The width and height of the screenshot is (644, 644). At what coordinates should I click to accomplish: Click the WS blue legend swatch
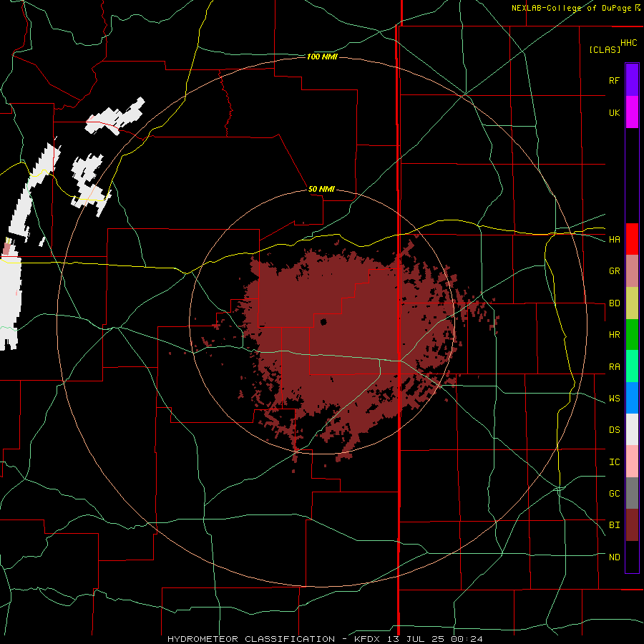pos(632,398)
